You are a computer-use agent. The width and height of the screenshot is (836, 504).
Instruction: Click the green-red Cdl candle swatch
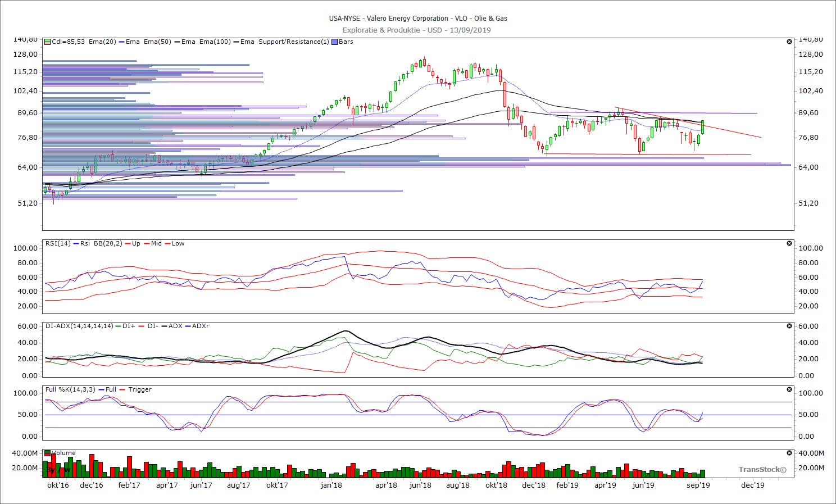pyautogui.click(x=48, y=42)
